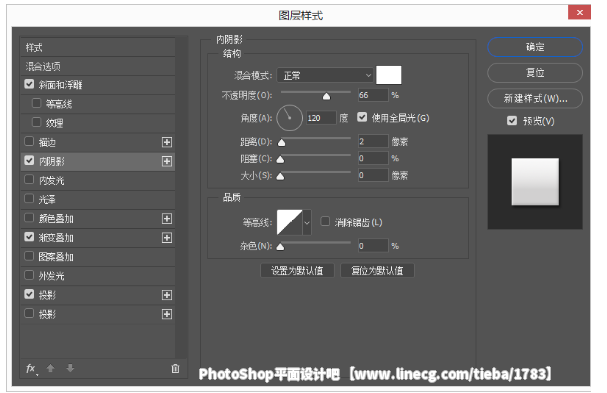Uncheck the 斜面和浮雕 checkbox
Image resolution: width=607 pixels, height=393 pixels.
tap(29, 84)
